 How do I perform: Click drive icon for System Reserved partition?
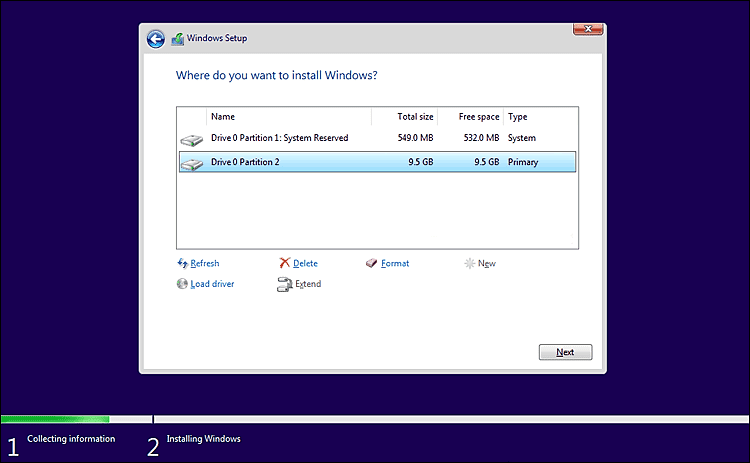[x=192, y=140]
